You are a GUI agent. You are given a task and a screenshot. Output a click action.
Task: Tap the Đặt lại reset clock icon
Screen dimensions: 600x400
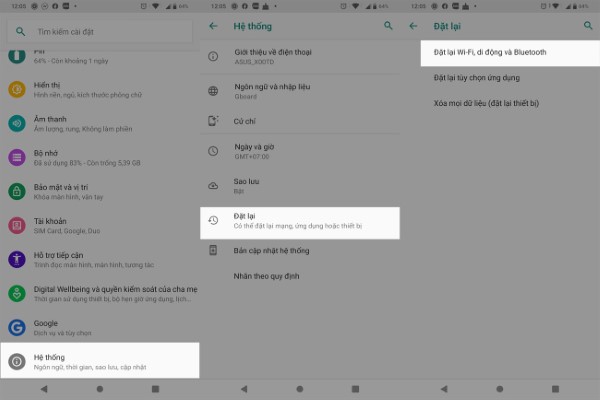pyautogui.click(x=213, y=221)
